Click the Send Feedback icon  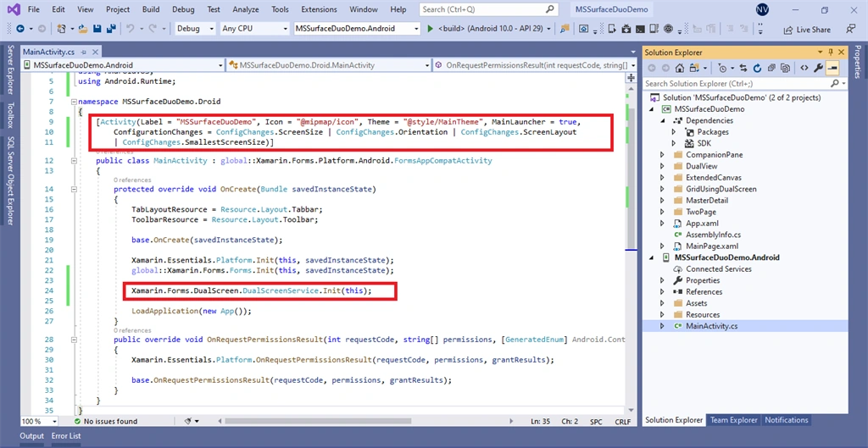[x=851, y=29]
